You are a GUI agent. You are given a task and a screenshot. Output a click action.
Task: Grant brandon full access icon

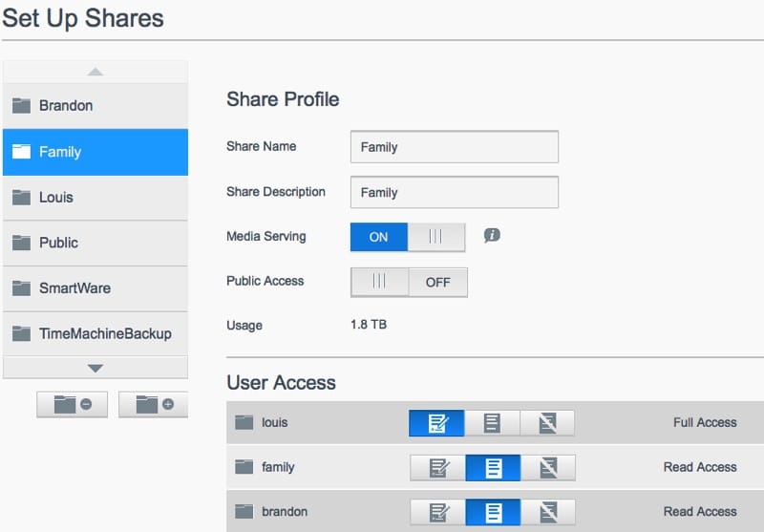click(437, 512)
